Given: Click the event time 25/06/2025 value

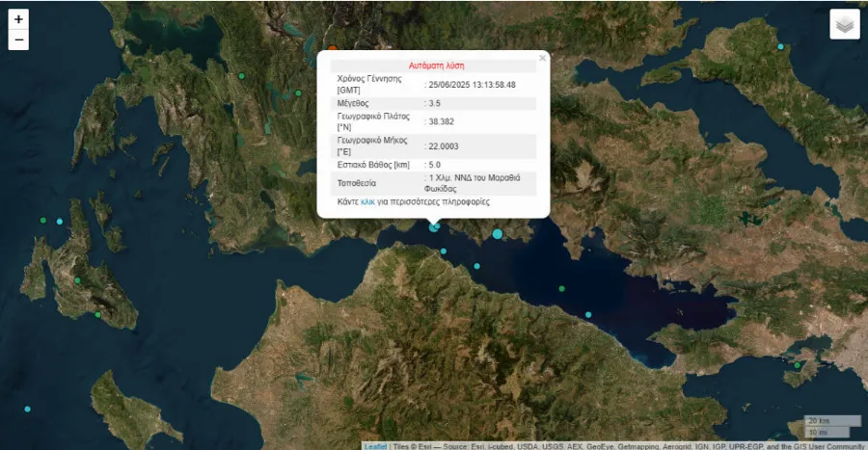Looking at the screenshot, I should pos(472,85).
